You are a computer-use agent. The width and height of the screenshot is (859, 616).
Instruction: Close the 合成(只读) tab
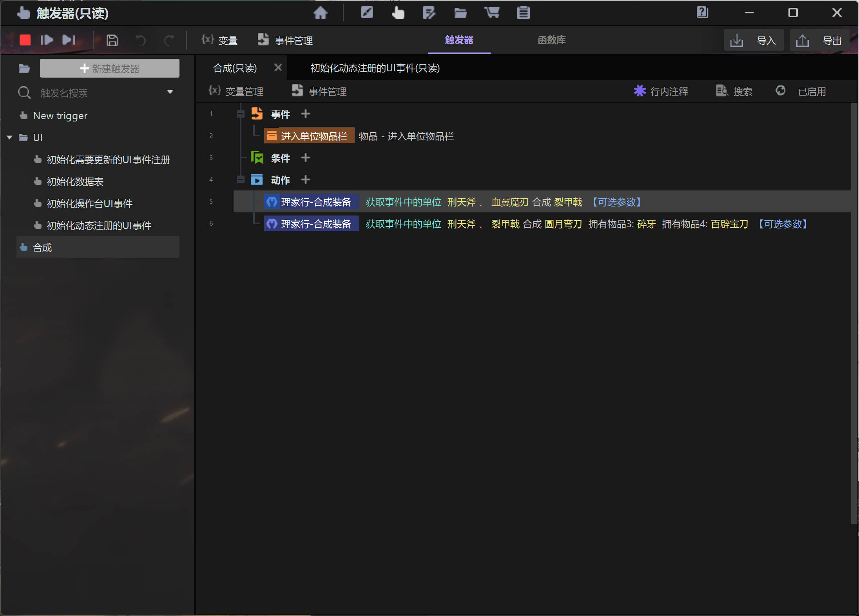pos(278,67)
